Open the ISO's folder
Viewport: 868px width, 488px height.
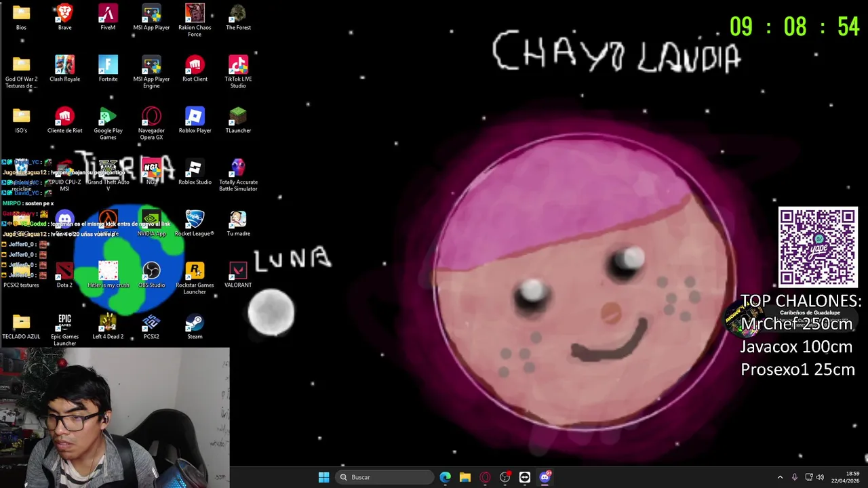[x=21, y=121]
